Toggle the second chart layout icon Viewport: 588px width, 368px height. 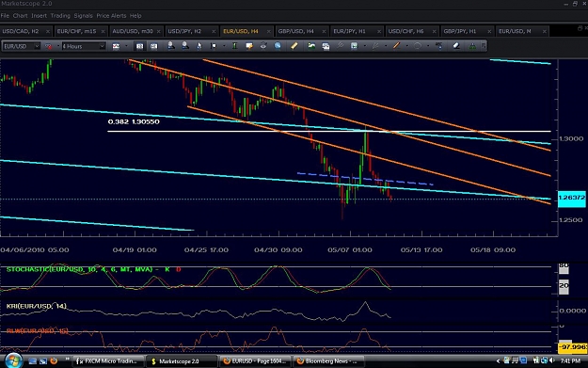(x=153, y=46)
